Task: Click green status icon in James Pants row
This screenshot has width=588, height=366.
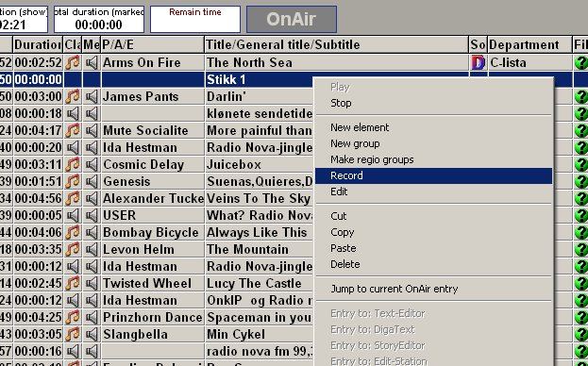Action: click(580, 96)
